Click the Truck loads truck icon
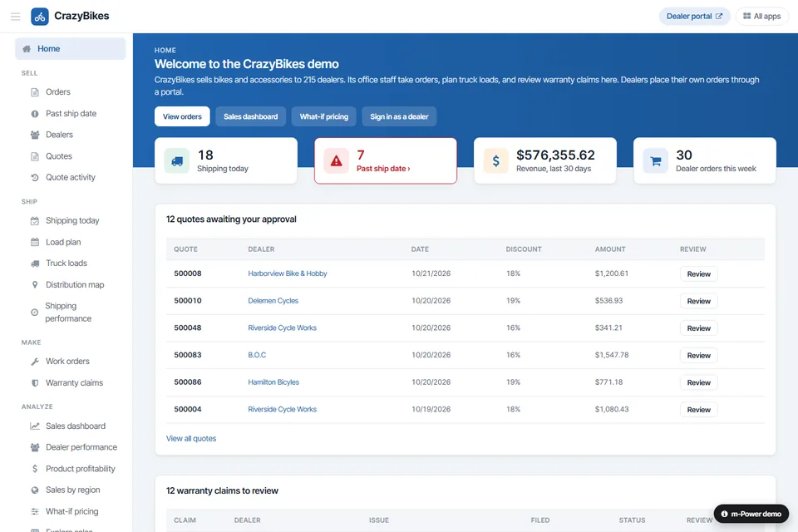This screenshot has width=798, height=532. 35,264
